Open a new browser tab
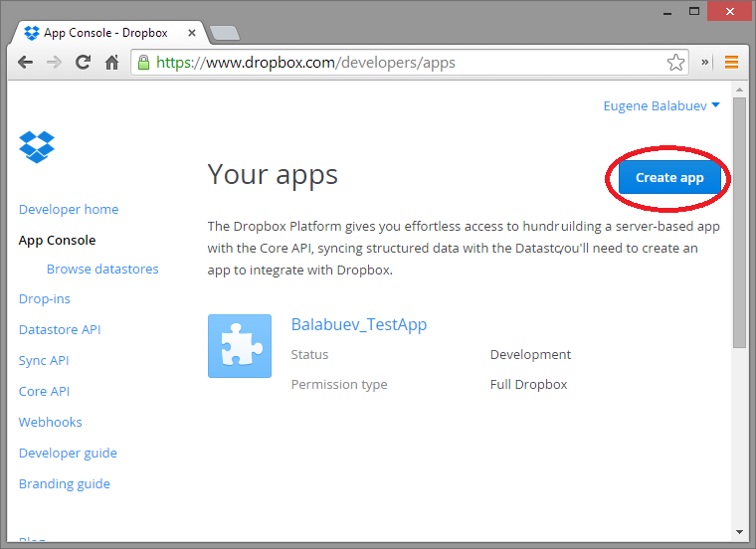 pyautogui.click(x=225, y=33)
